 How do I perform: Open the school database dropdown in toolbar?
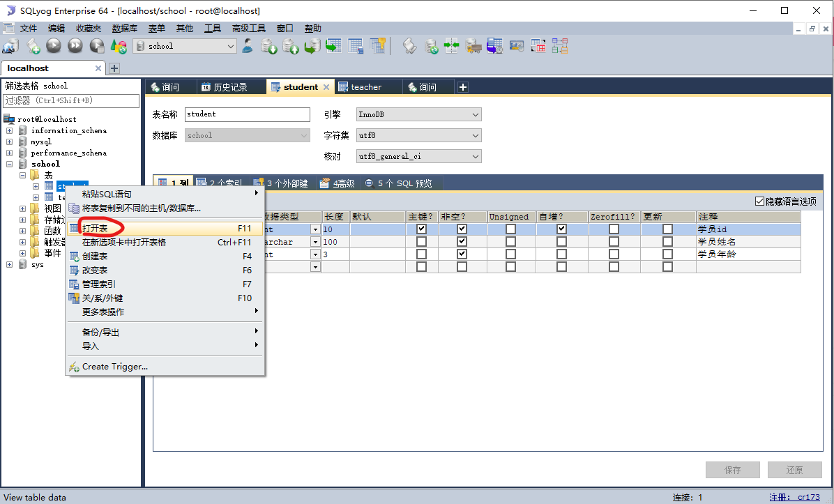tap(230, 46)
